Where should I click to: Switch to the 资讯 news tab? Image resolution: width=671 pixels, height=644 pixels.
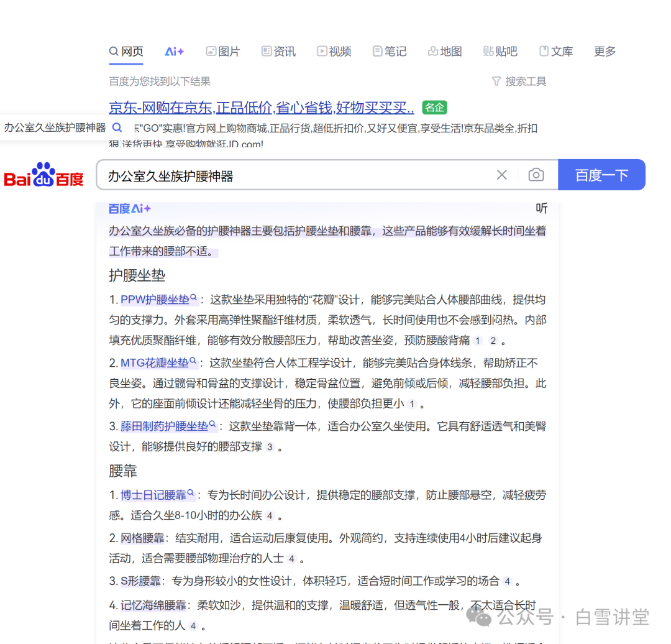click(278, 52)
